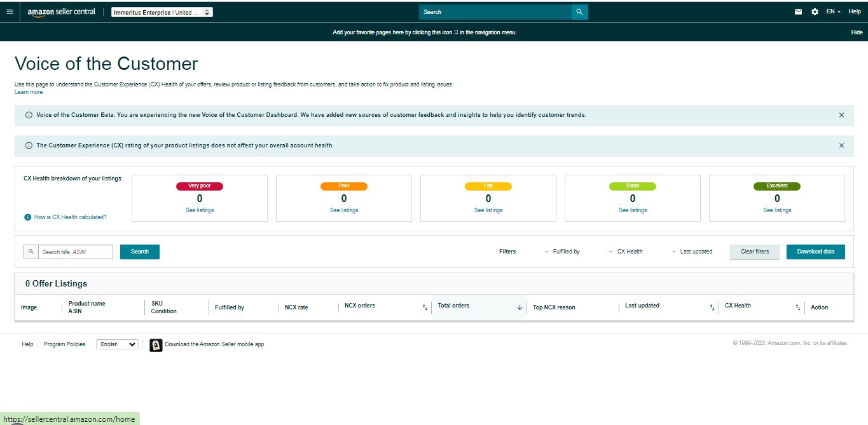Click the Fulfilled by column header

pyautogui.click(x=230, y=307)
